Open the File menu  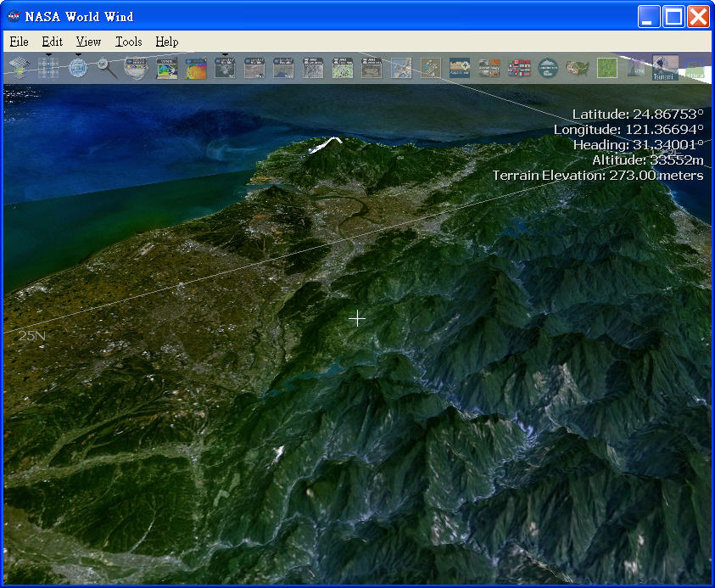pos(19,42)
